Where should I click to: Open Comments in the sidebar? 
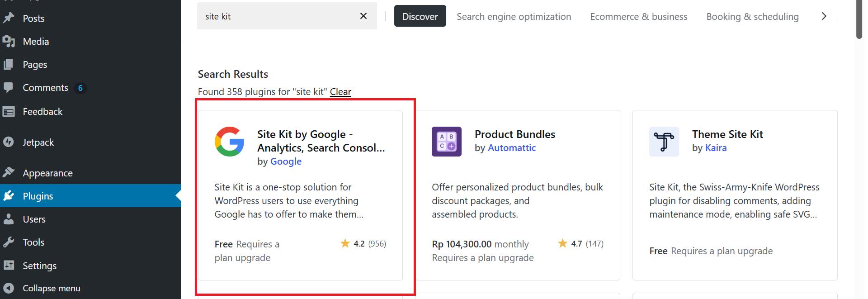45,87
